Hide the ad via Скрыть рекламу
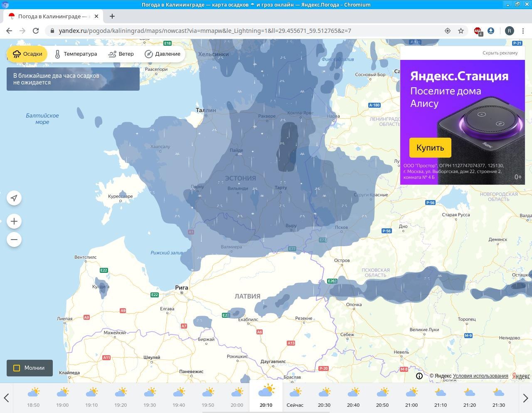The height and width of the screenshot is (413, 532). (500, 53)
